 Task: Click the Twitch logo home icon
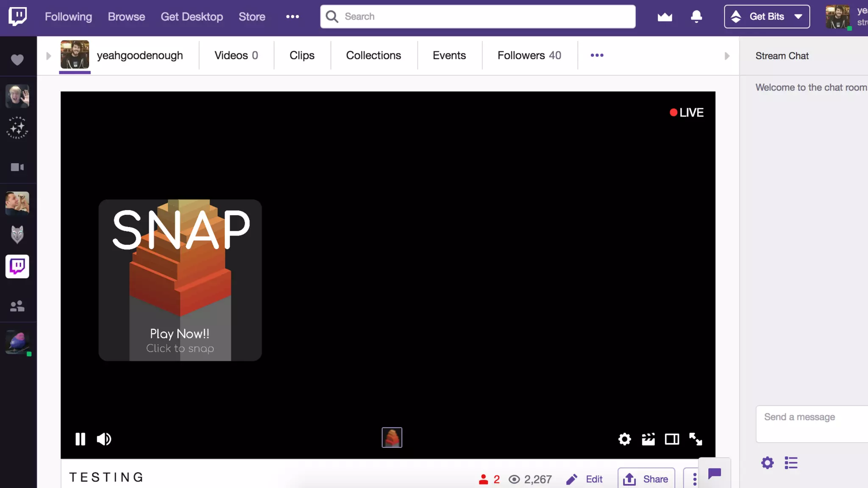tap(17, 17)
